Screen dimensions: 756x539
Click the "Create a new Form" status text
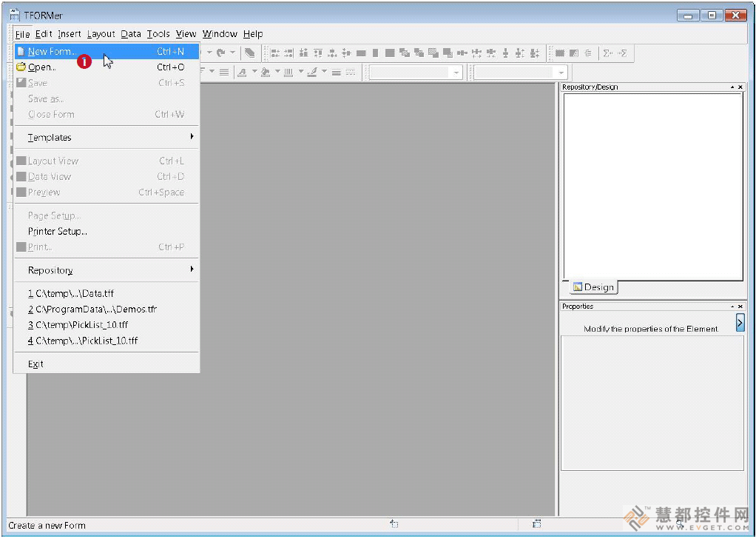click(47, 526)
